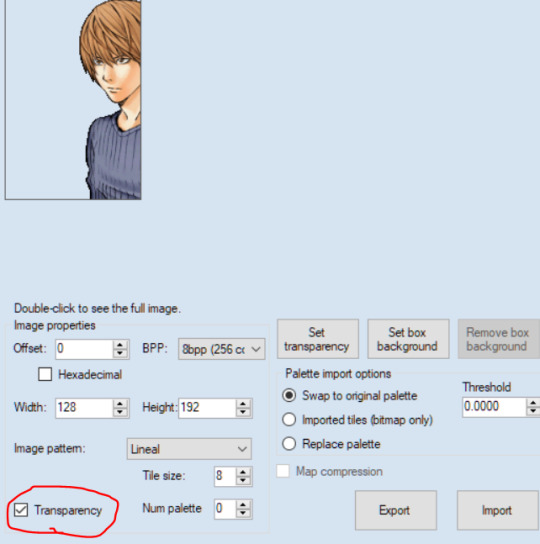Decrease Num palette with down arrow
This screenshot has width=540, height=544.
[243, 513]
